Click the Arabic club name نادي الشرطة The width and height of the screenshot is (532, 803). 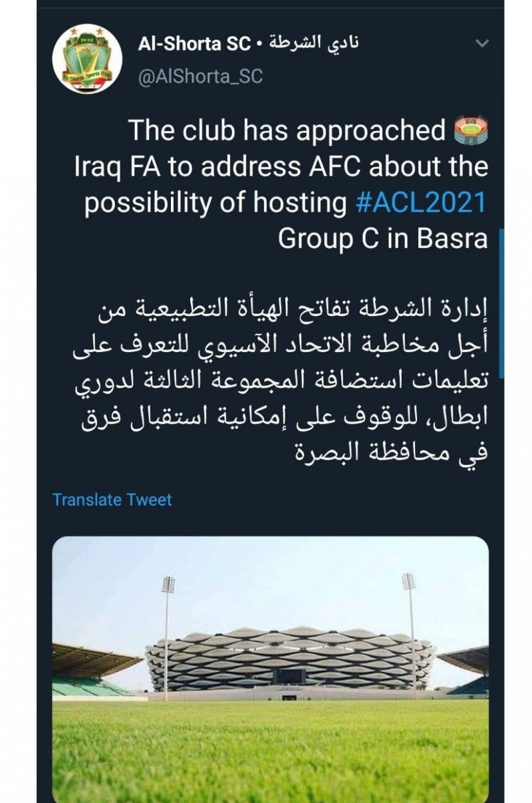[x=314, y=45]
